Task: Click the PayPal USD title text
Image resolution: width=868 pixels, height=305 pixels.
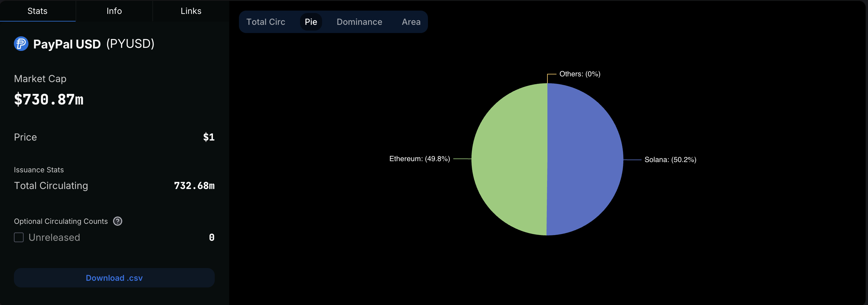Action: 67,44
